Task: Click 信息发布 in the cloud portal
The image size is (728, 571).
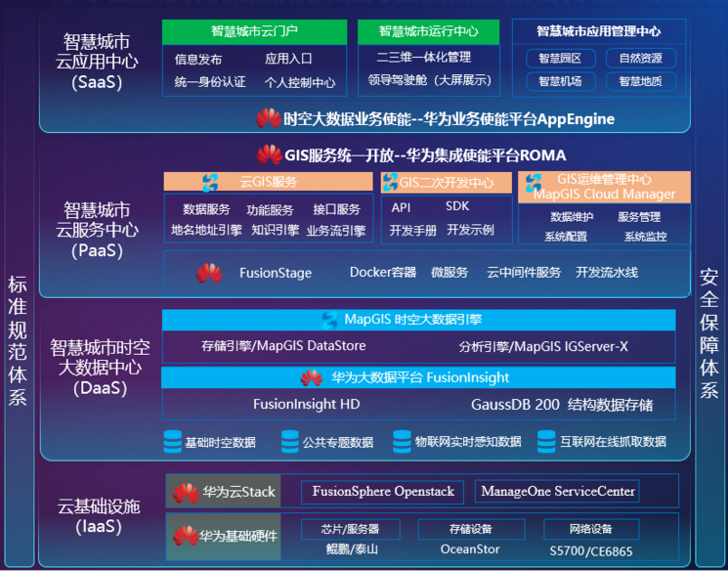Action: tap(198, 60)
